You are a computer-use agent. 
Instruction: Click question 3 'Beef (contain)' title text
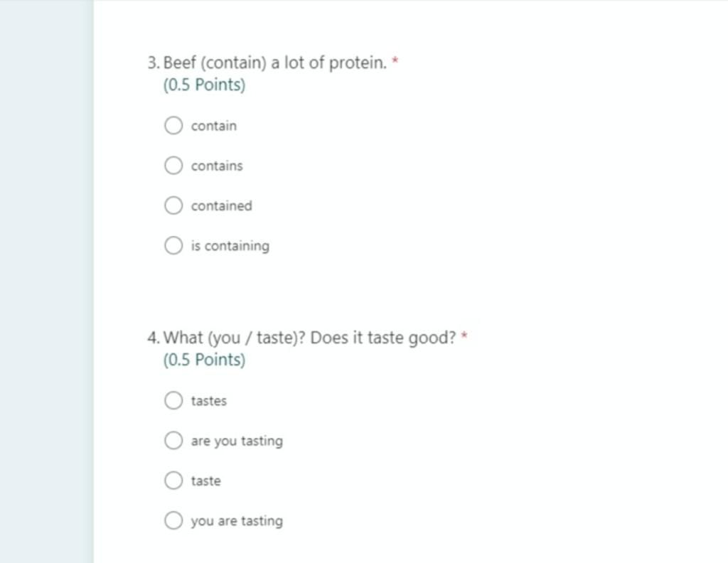click(267, 62)
